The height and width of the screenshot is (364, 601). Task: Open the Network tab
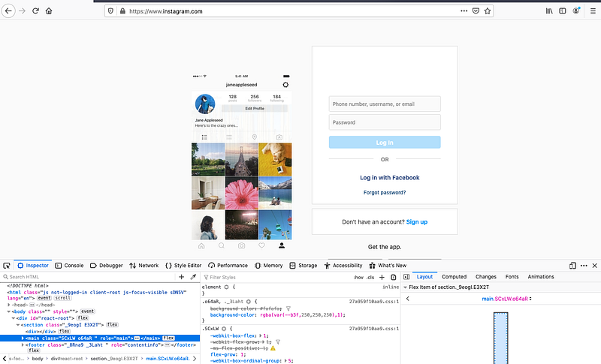[x=143, y=266]
